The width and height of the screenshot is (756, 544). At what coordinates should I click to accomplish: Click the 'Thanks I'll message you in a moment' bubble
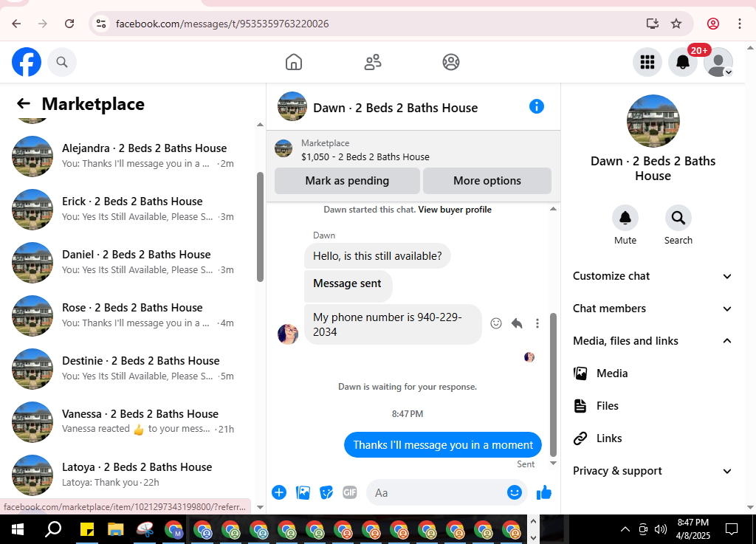click(443, 445)
